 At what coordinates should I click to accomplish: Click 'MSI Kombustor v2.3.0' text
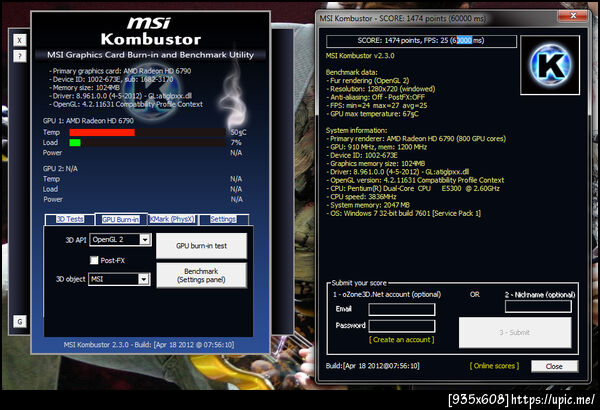(360, 56)
